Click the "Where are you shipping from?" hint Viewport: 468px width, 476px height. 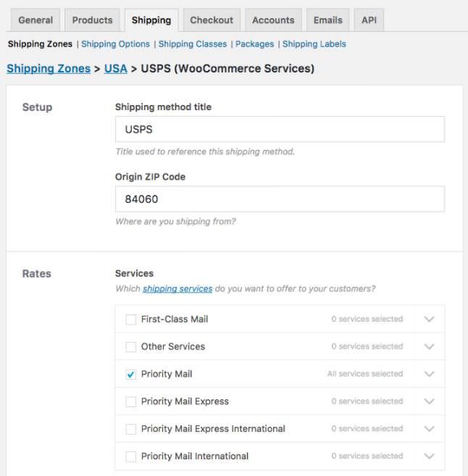point(175,221)
